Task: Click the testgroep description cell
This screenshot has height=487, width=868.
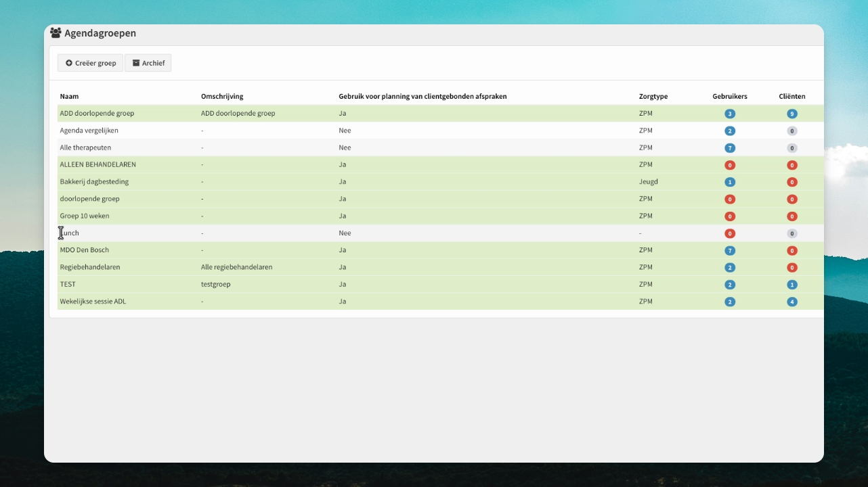Action: [216, 284]
